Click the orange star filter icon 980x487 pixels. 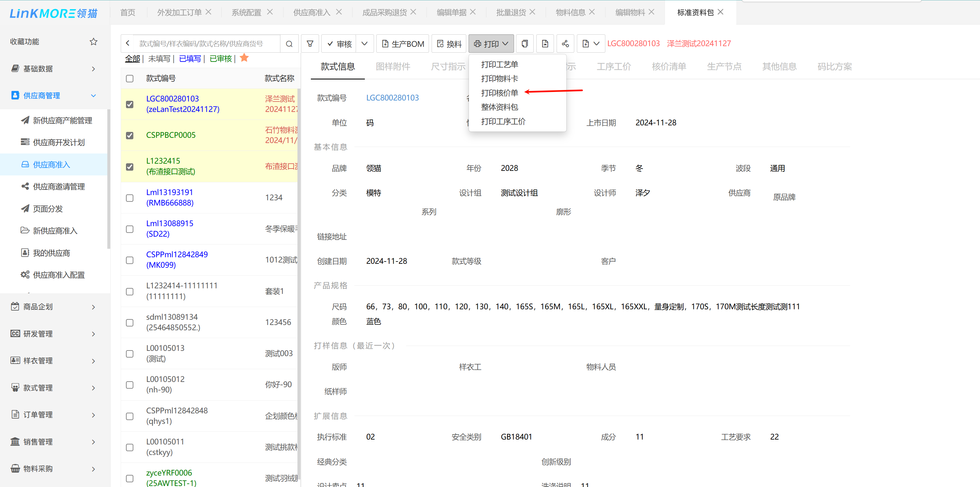pyautogui.click(x=244, y=58)
